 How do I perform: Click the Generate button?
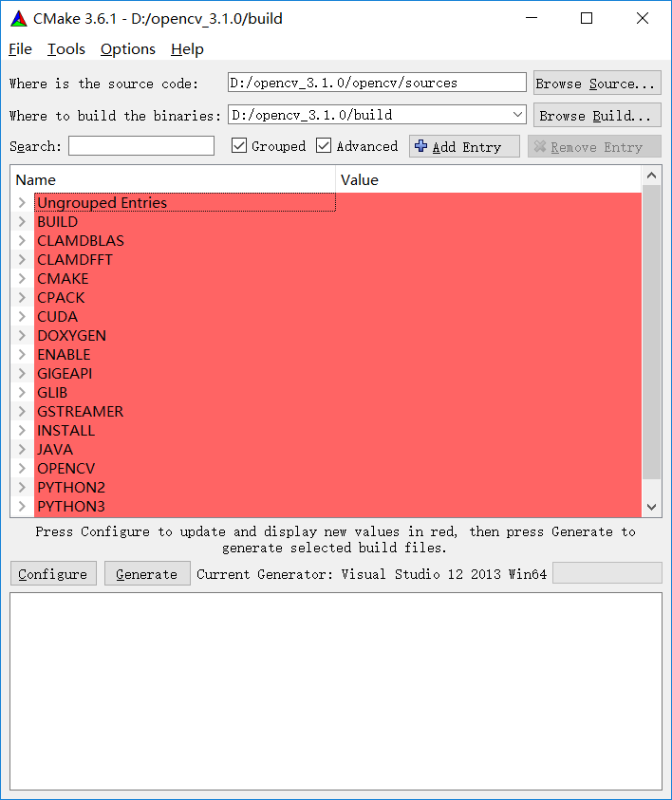coord(147,573)
